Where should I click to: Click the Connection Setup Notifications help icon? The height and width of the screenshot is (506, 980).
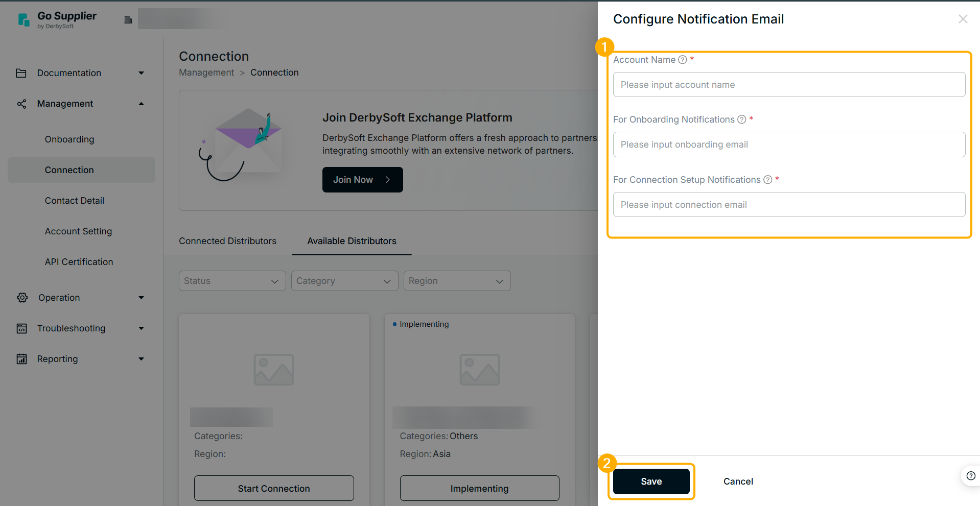coord(767,180)
